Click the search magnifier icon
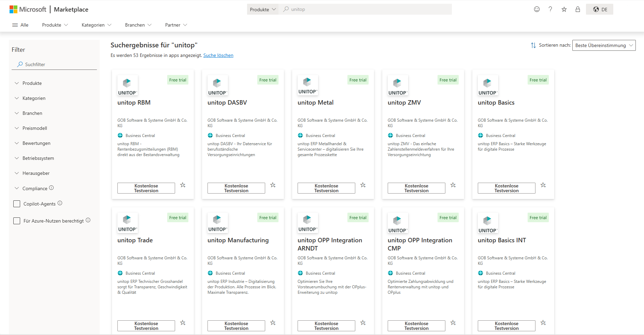This screenshot has width=644, height=335. 285,9
